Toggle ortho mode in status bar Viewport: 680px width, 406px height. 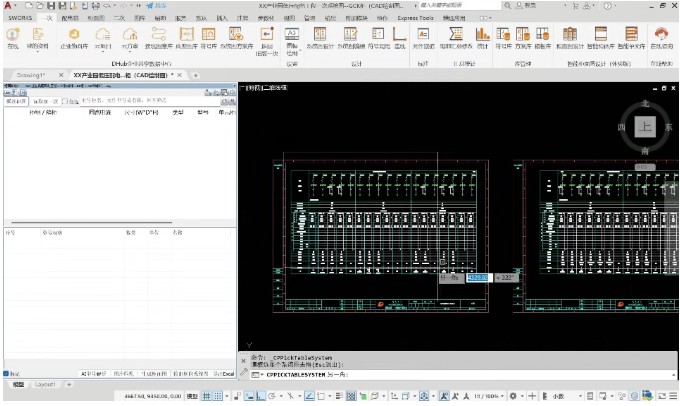261,396
